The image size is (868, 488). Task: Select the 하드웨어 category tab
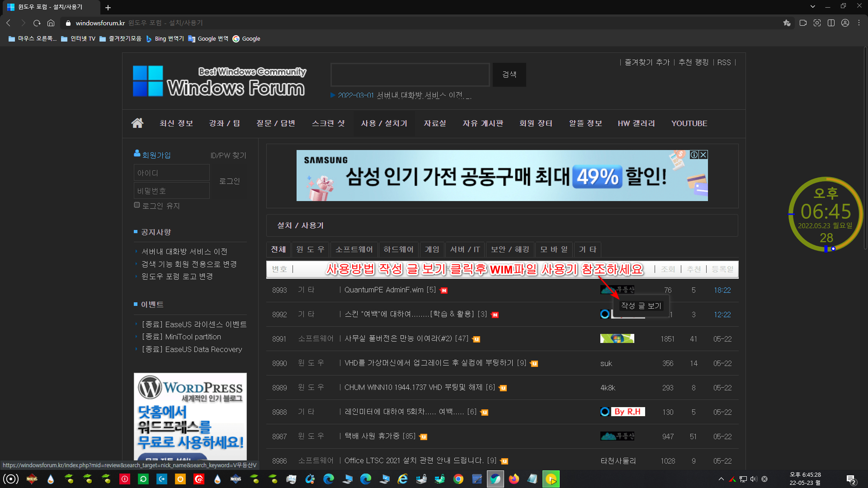[398, 249]
